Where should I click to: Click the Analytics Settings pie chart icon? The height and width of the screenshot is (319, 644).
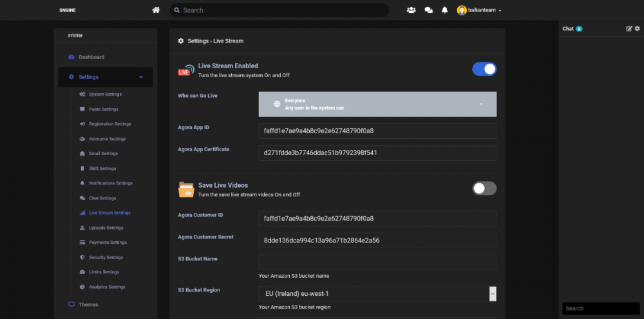coord(82,287)
